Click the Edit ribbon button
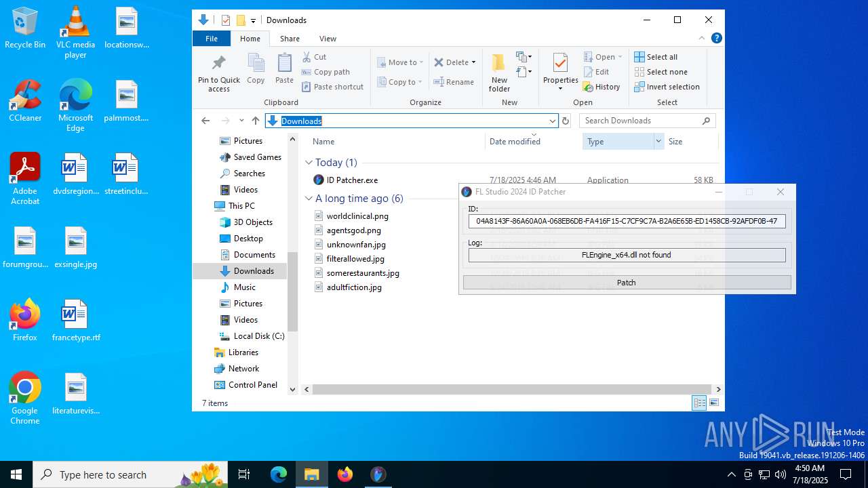This screenshot has width=868, height=488. tap(596, 72)
